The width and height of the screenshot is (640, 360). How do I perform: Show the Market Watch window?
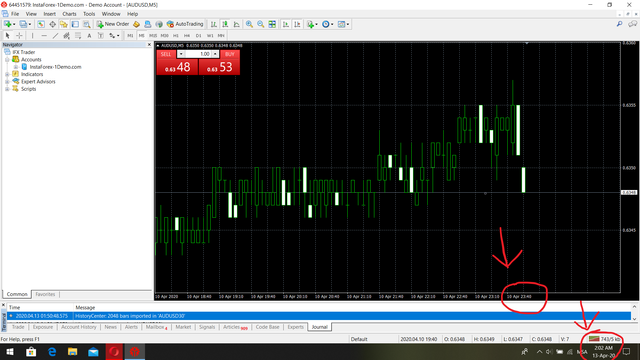tap(41, 24)
